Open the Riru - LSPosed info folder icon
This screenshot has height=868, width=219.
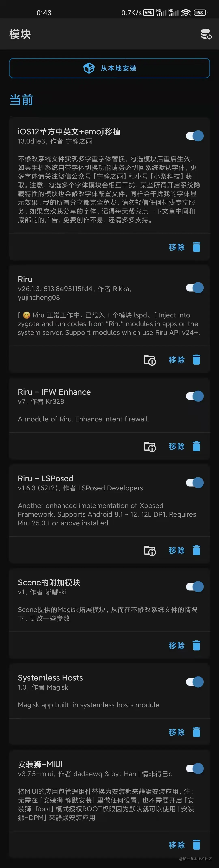tap(150, 550)
